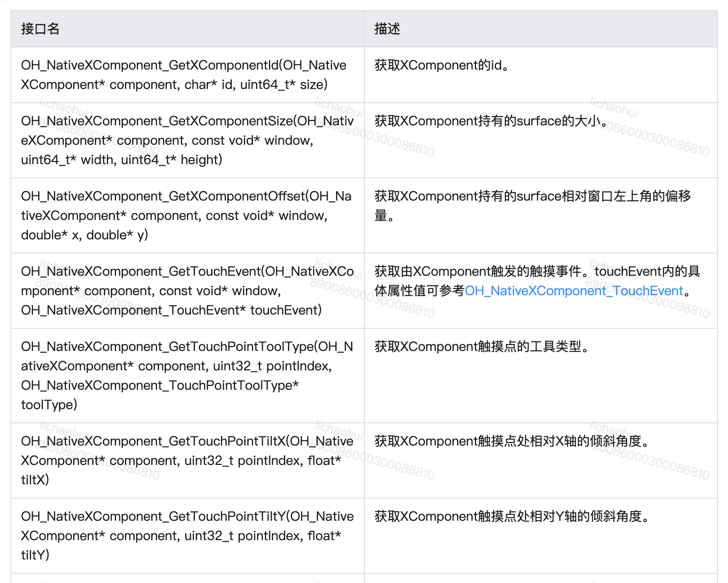Select the GetXComponentSize API entry
This screenshot has height=583, width=728.
tap(186, 120)
